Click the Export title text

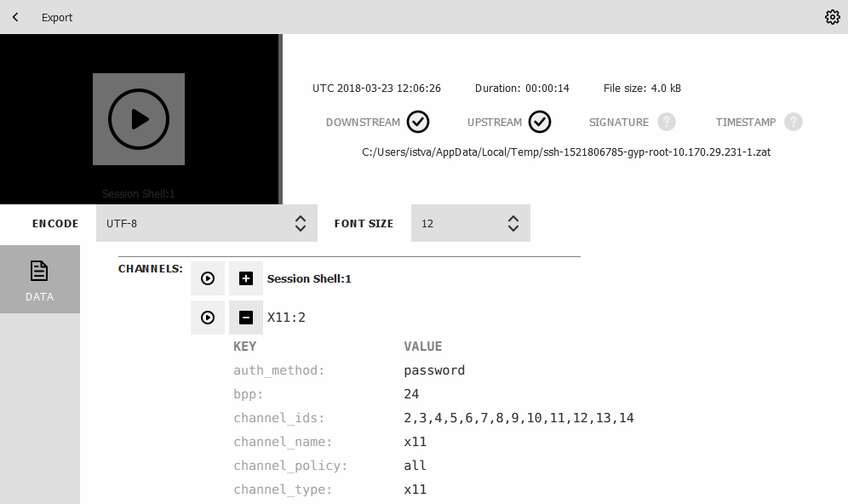(x=57, y=17)
